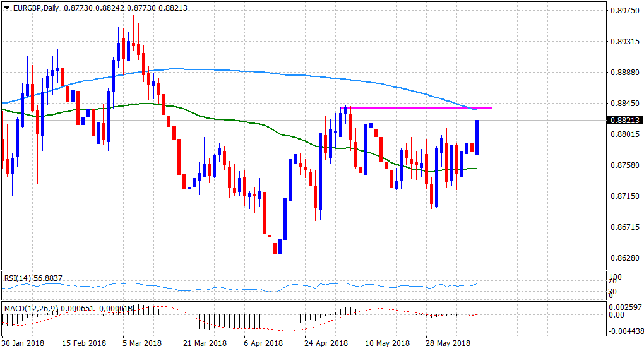Click the latest blue candlestick on the chart
The image size is (644, 351).
(477, 136)
